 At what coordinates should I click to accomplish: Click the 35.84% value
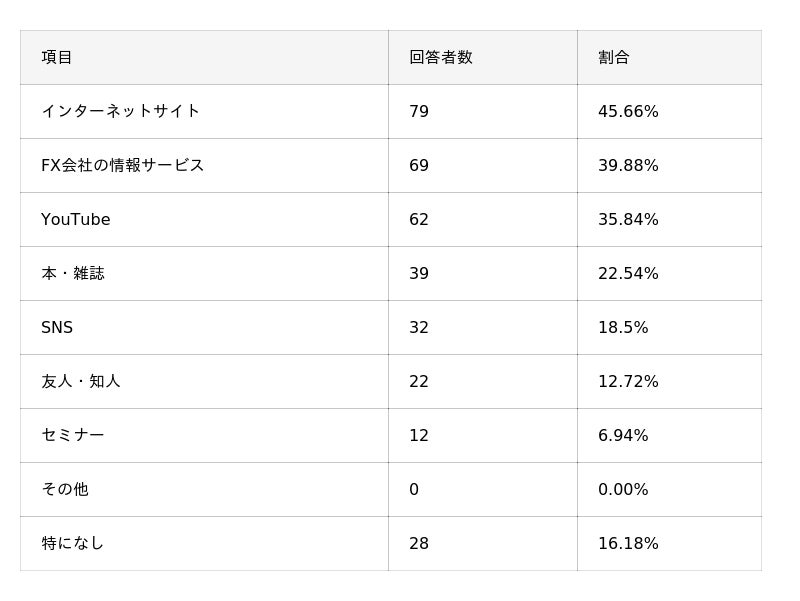coord(628,219)
